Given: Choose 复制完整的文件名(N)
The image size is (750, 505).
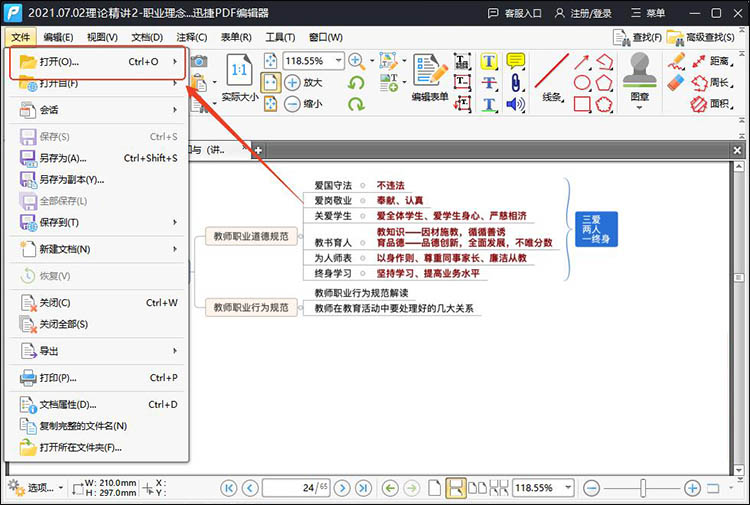Looking at the screenshot, I should [97, 426].
